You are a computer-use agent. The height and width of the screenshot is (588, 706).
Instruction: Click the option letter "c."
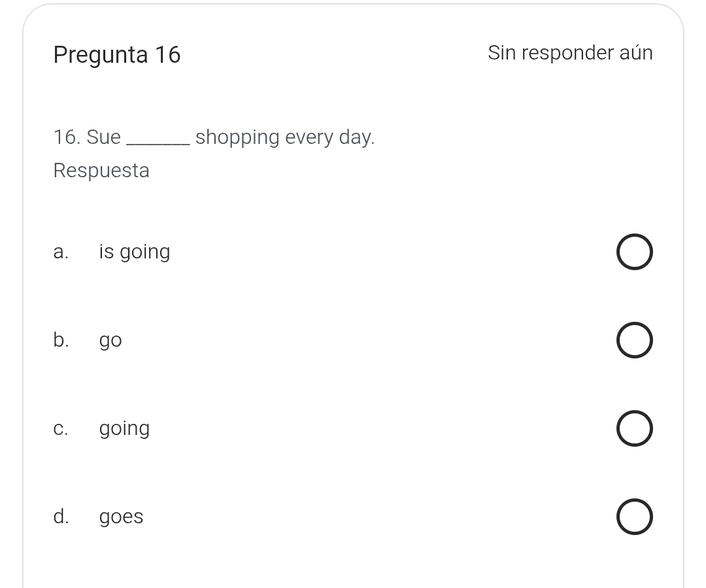(x=61, y=429)
